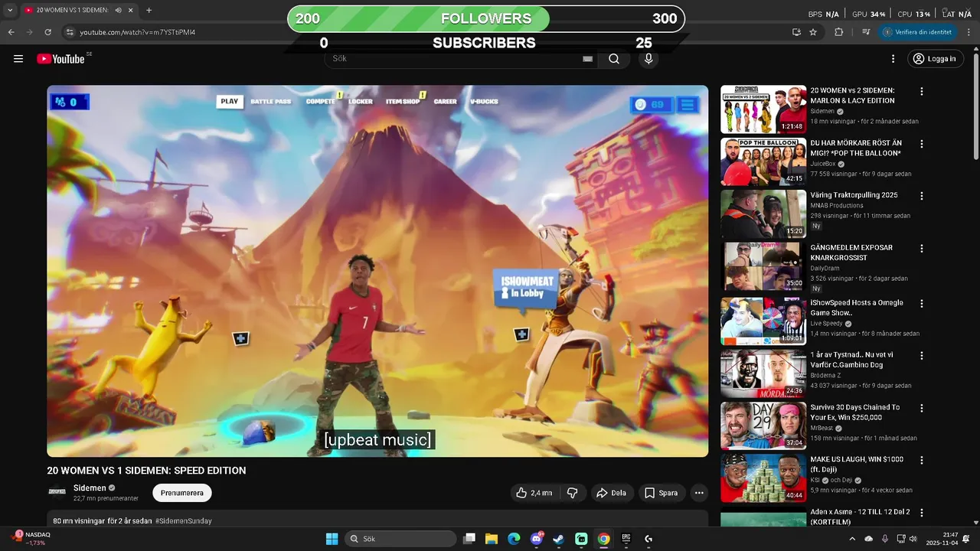Open the Sidemen channel avatar

57,492
